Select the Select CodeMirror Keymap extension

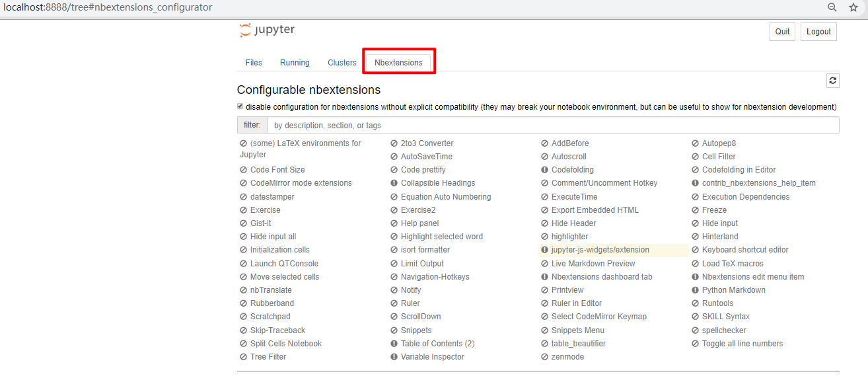[599, 317]
